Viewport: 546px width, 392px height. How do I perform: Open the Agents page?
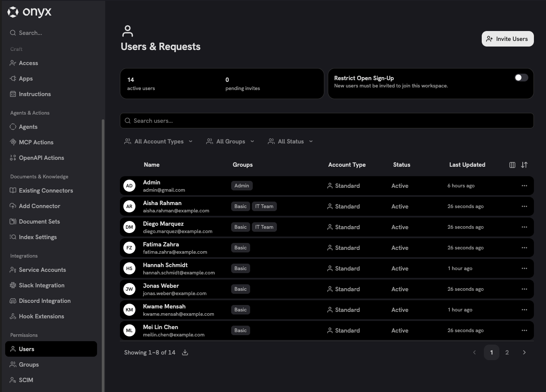51,127
